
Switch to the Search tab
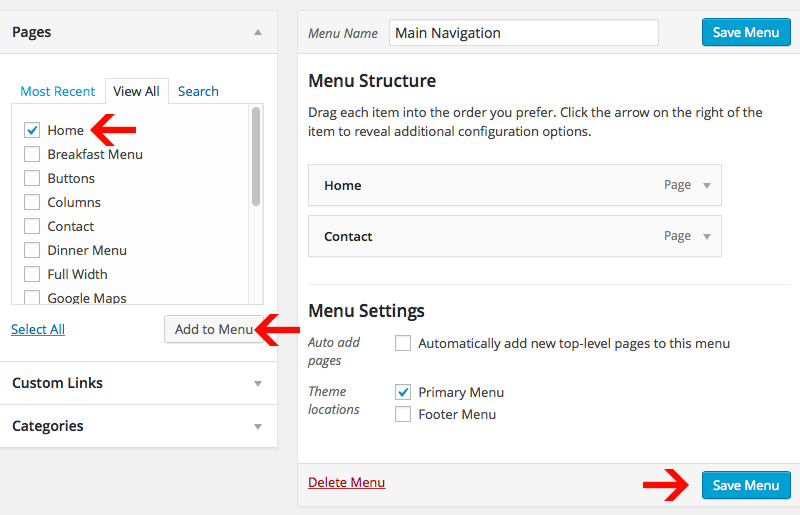pyautogui.click(x=198, y=91)
